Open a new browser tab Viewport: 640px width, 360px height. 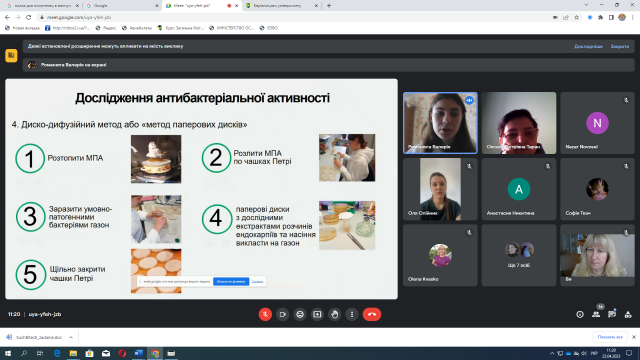pos(329,6)
